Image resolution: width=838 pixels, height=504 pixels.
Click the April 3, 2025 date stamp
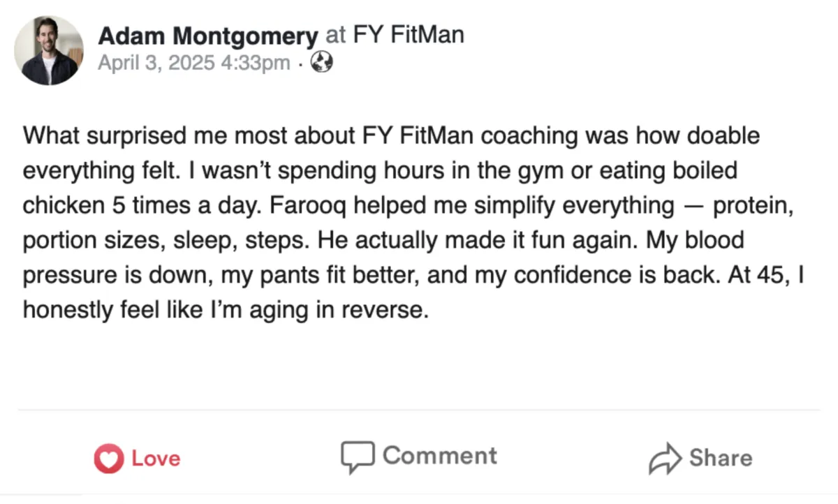coord(156,63)
